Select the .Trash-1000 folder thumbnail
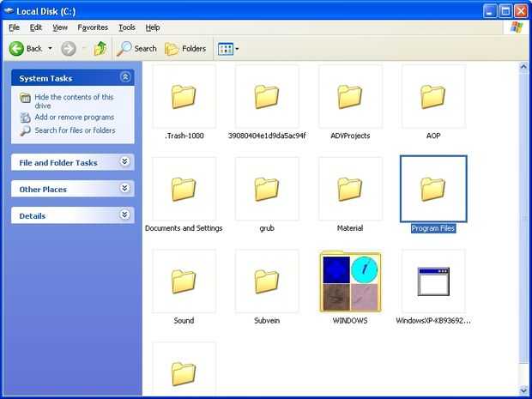Viewport: 532px width, 399px height. [x=184, y=97]
